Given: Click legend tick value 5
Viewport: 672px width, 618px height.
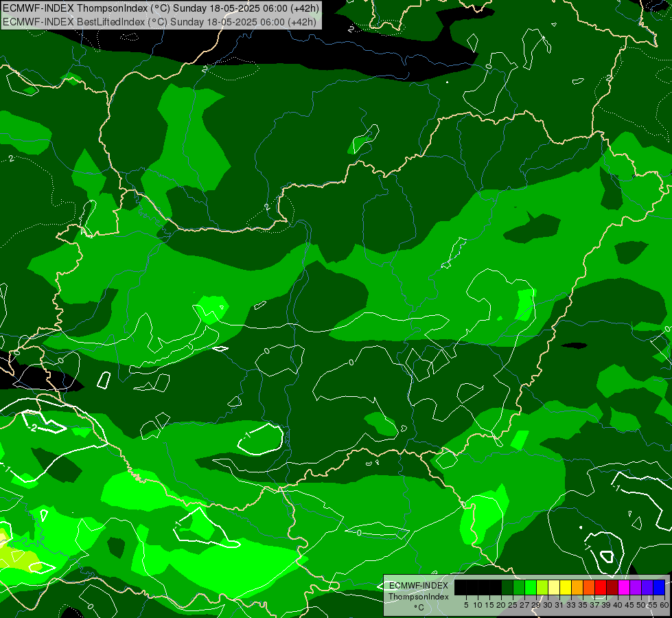Looking at the screenshot, I should click(466, 605).
